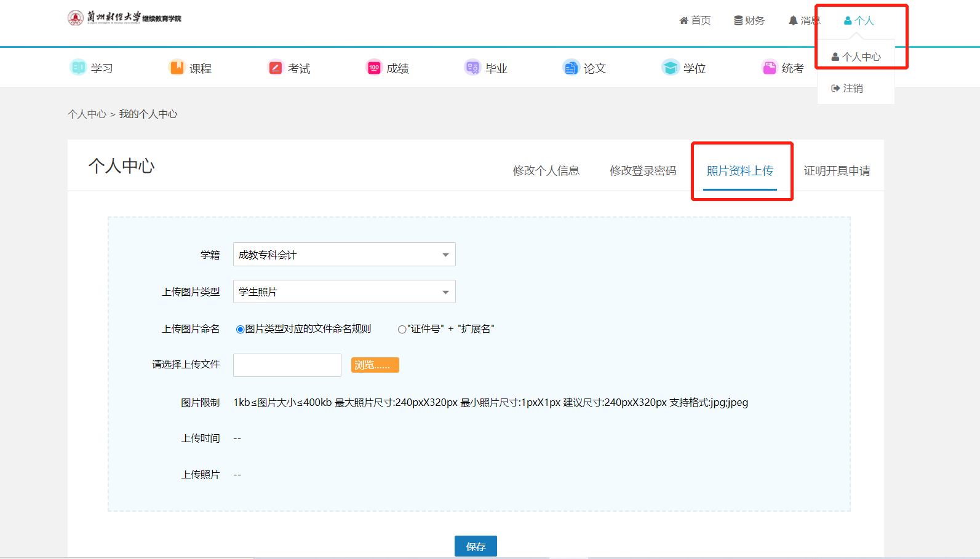
Task: Select the 统考 exam icon
Action: [x=769, y=67]
